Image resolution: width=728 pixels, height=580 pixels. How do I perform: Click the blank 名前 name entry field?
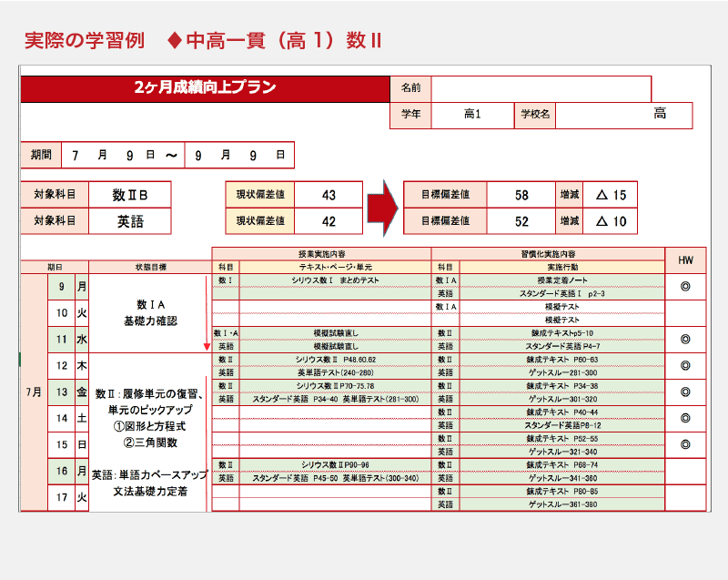(541, 88)
